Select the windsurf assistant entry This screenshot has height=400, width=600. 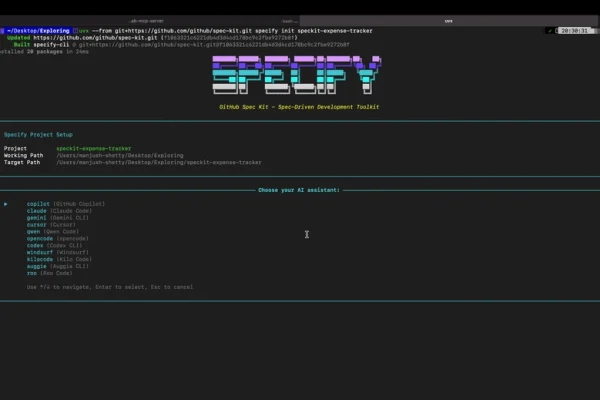[57, 253]
